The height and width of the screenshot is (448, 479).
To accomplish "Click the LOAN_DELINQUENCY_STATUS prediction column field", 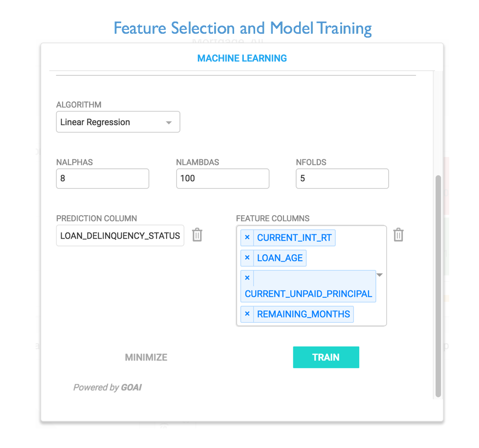I will pyautogui.click(x=120, y=235).
